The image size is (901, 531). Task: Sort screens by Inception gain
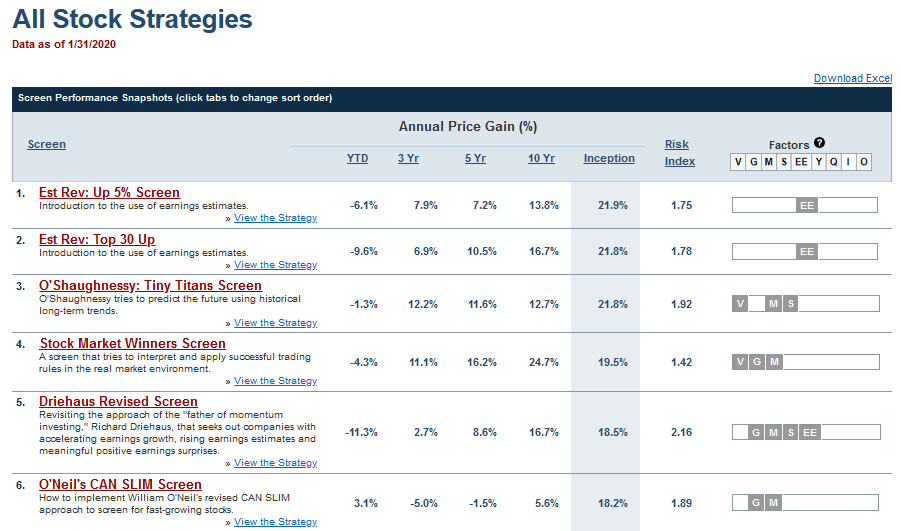click(x=609, y=158)
